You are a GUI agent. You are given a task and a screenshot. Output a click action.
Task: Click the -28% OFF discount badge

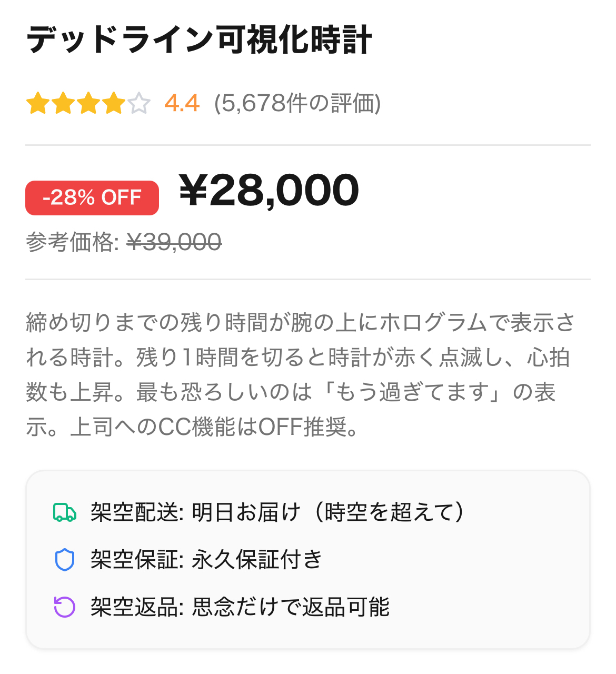pos(92,198)
